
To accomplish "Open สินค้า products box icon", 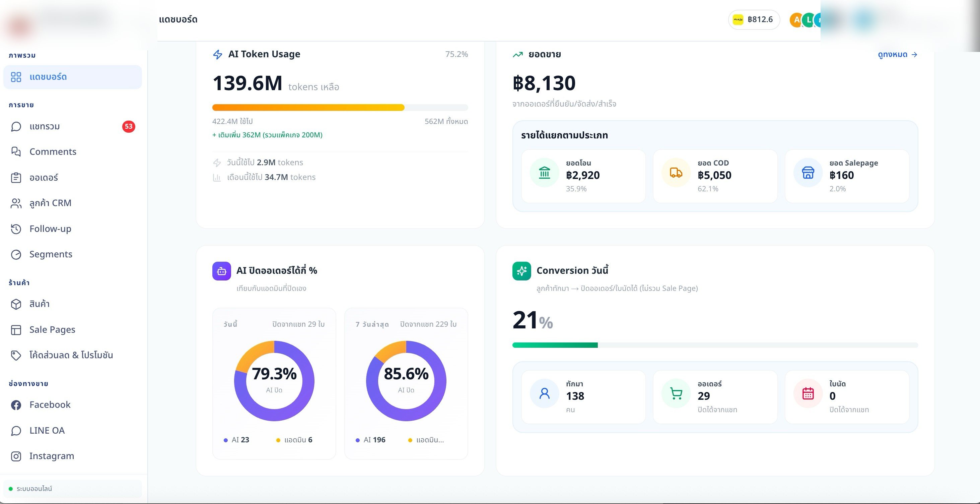I will [x=16, y=304].
